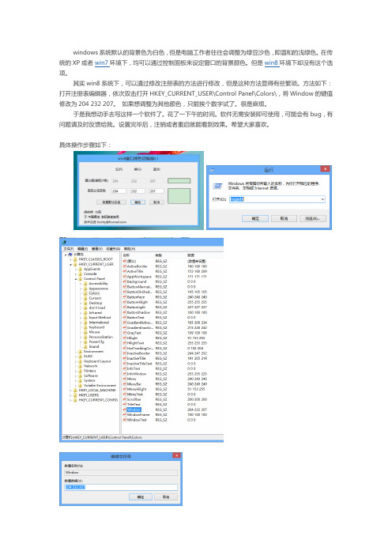Click the Background value's string icon
392x555 pixels.
125,281
